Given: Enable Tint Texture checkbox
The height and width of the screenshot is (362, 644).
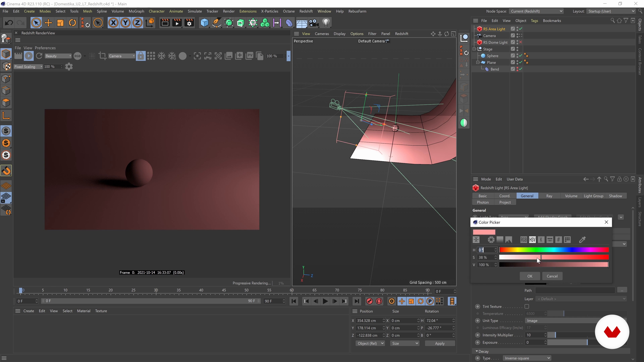Looking at the screenshot, I should click(x=527, y=306).
